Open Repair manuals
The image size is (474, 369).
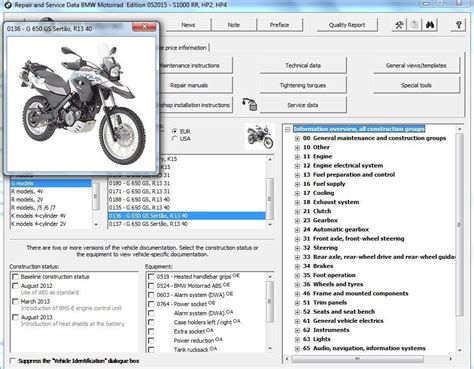(195, 85)
